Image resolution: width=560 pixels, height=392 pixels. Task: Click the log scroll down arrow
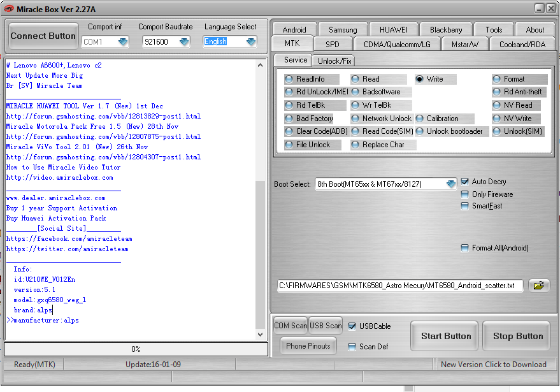pyautogui.click(x=260, y=335)
